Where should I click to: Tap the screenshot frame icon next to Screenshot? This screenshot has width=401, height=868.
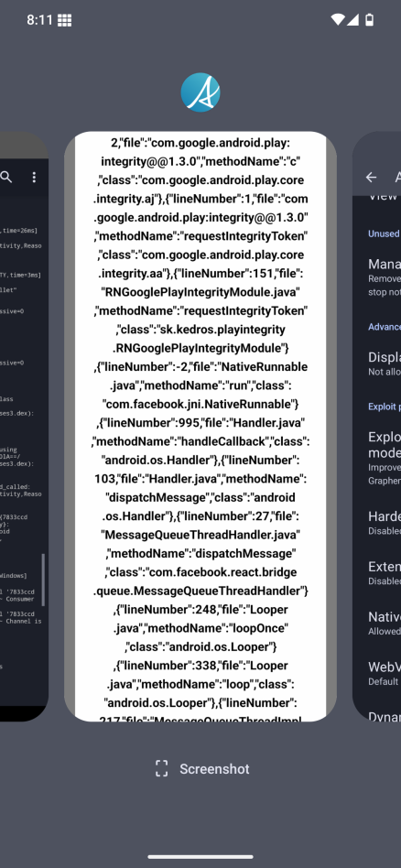[x=161, y=769]
